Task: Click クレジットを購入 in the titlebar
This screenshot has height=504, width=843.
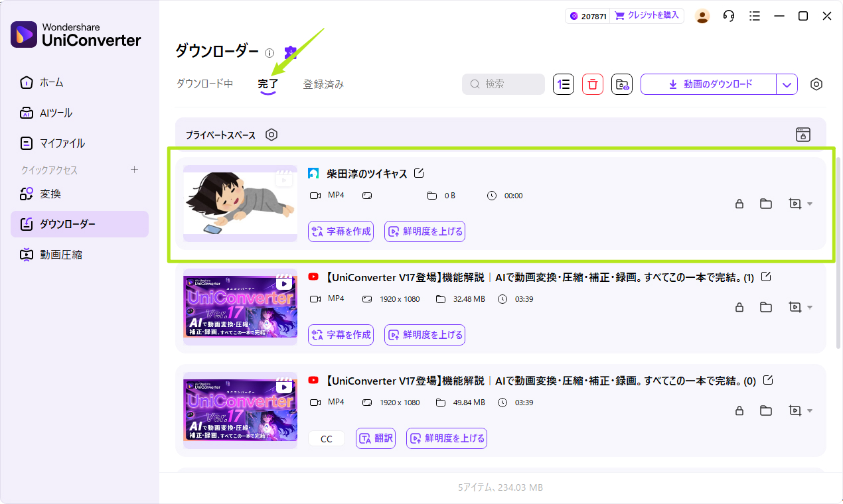Action: [647, 15]
